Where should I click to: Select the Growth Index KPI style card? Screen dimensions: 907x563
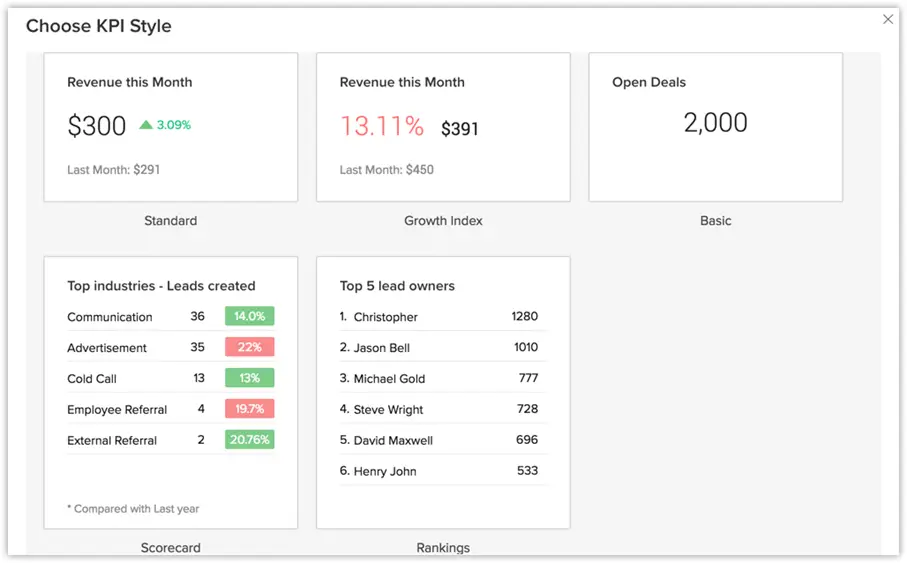click(443, 128)
